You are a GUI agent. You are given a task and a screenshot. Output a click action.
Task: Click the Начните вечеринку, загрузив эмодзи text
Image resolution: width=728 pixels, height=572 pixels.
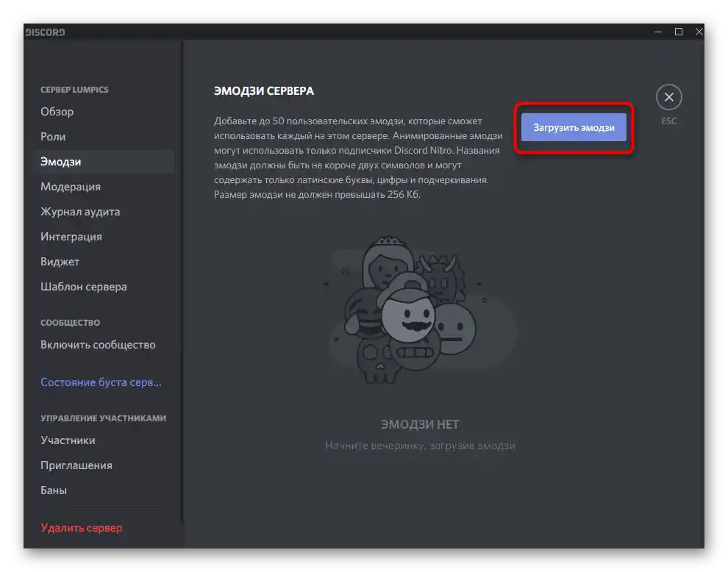coord(420,446)
